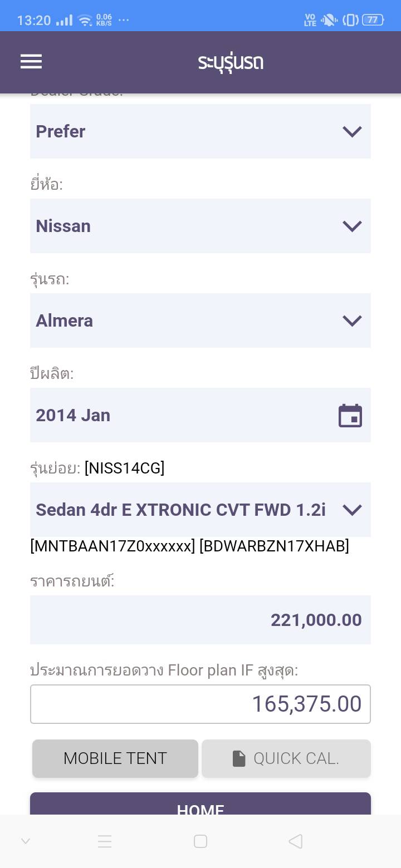Tap the battery indicator in status bar
The width and height of the screenshot is (401, 868).
(372, 20)
